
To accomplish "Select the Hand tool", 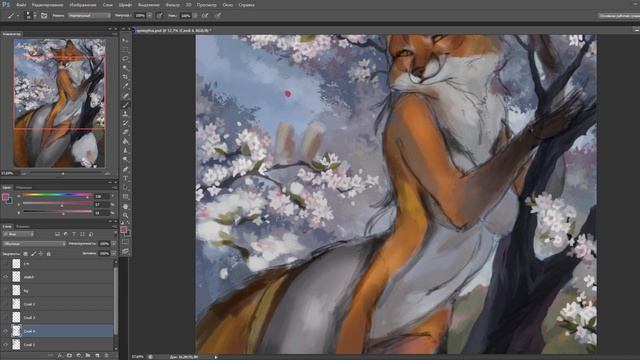I will click(x=125, y=207).
